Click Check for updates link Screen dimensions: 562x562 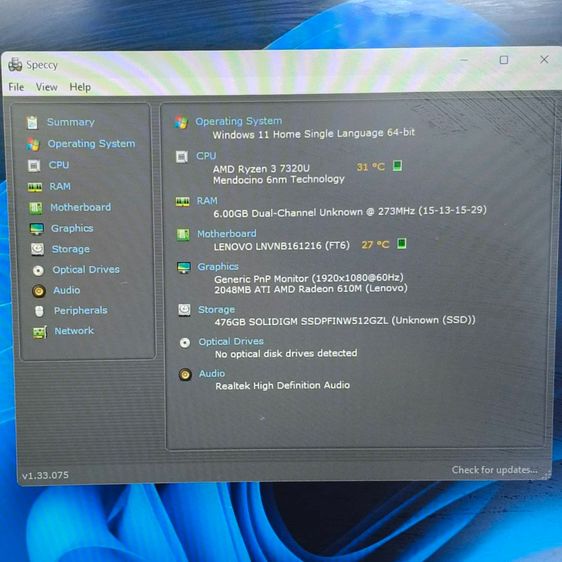[495, 470]
